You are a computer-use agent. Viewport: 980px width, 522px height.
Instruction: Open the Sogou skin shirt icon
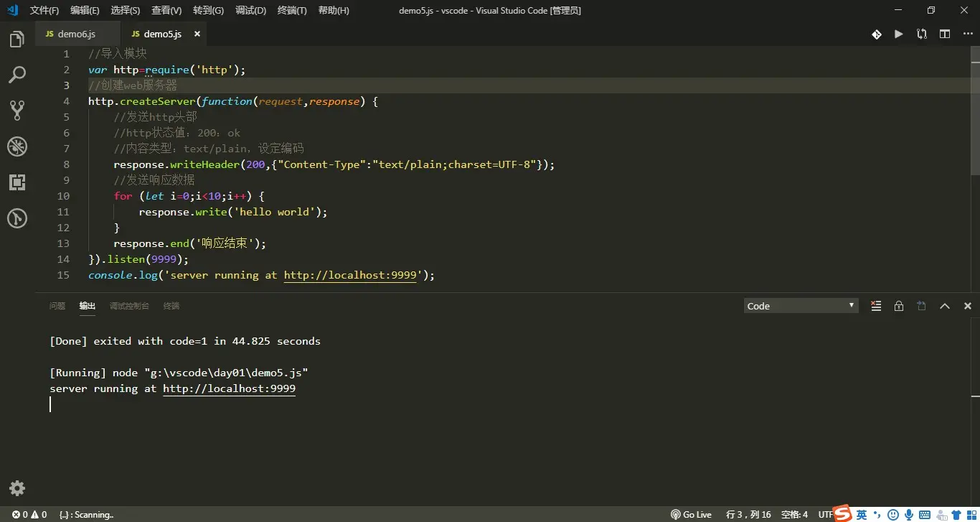coord(956,514)
